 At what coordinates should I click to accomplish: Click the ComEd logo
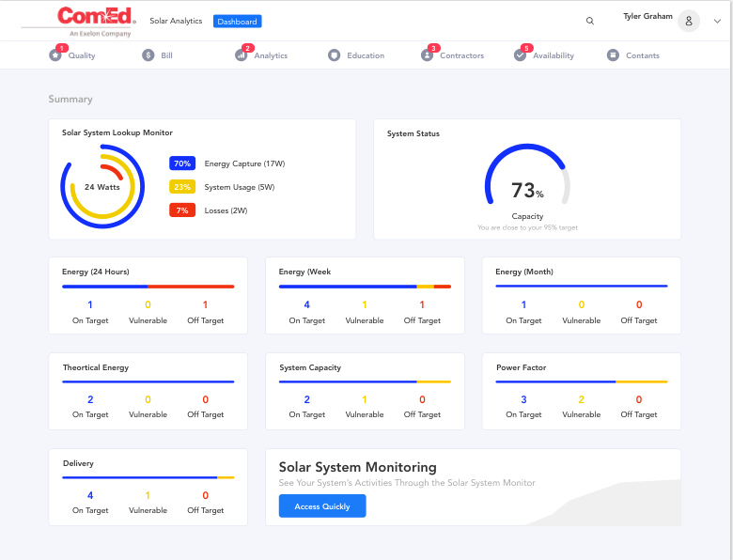pos(96,19)
